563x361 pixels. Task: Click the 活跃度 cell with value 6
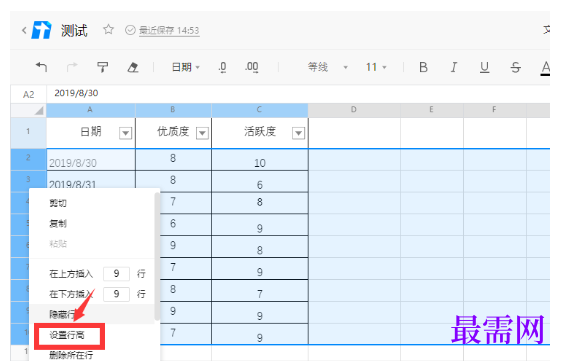click(260, 181)
